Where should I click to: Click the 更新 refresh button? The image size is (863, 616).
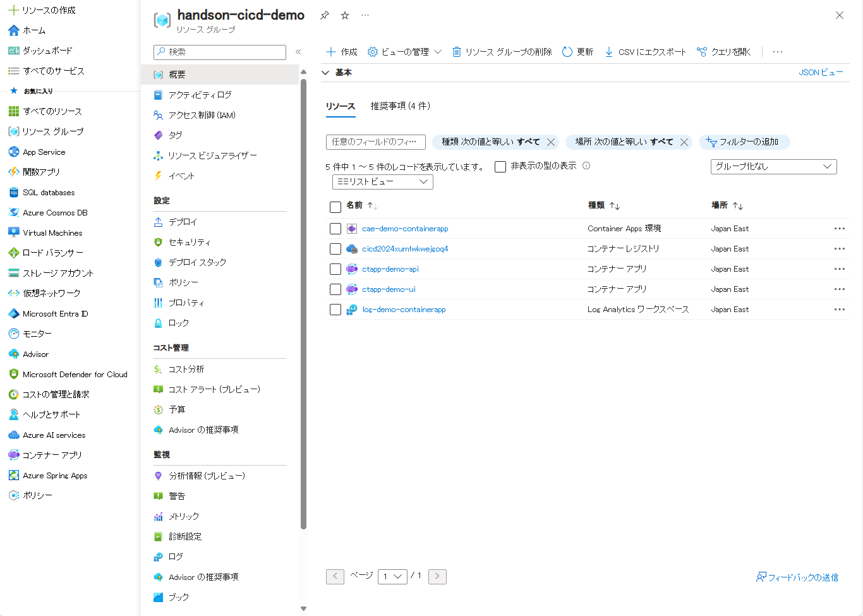577,52
